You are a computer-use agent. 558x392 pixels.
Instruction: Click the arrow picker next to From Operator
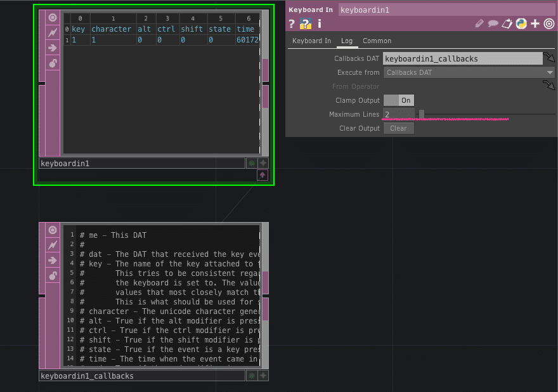[x=549, y=85]
